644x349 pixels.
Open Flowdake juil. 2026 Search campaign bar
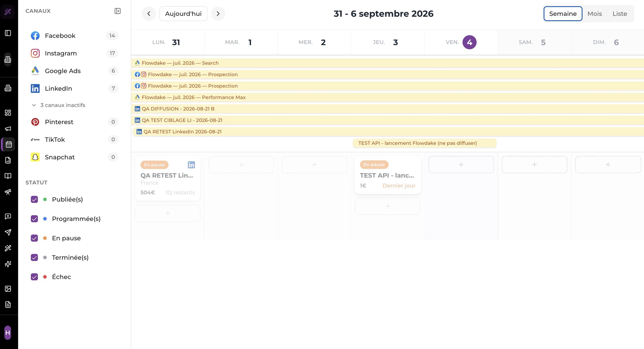(387, 63)
